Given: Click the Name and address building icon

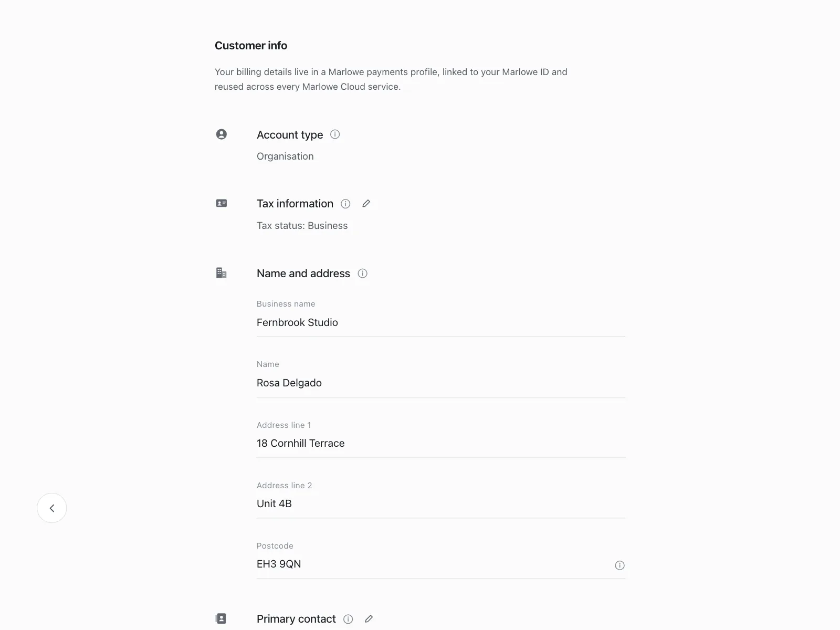Looking at the screenshot, I should [222, 273].
